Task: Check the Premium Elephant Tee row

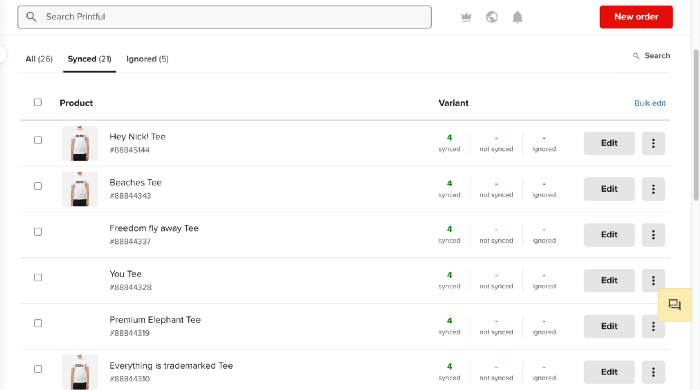Action: coord(38,323)
